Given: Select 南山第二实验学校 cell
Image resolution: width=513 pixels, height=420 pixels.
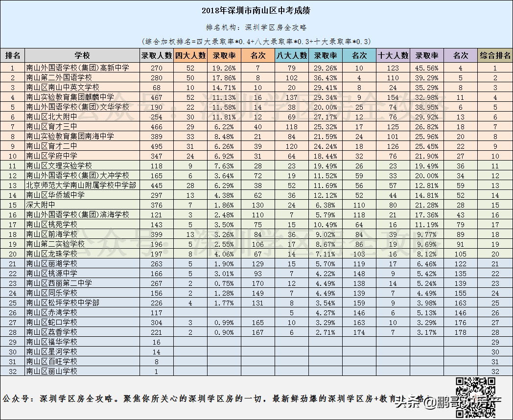Looking at the screenshot, I should [82, 244].
